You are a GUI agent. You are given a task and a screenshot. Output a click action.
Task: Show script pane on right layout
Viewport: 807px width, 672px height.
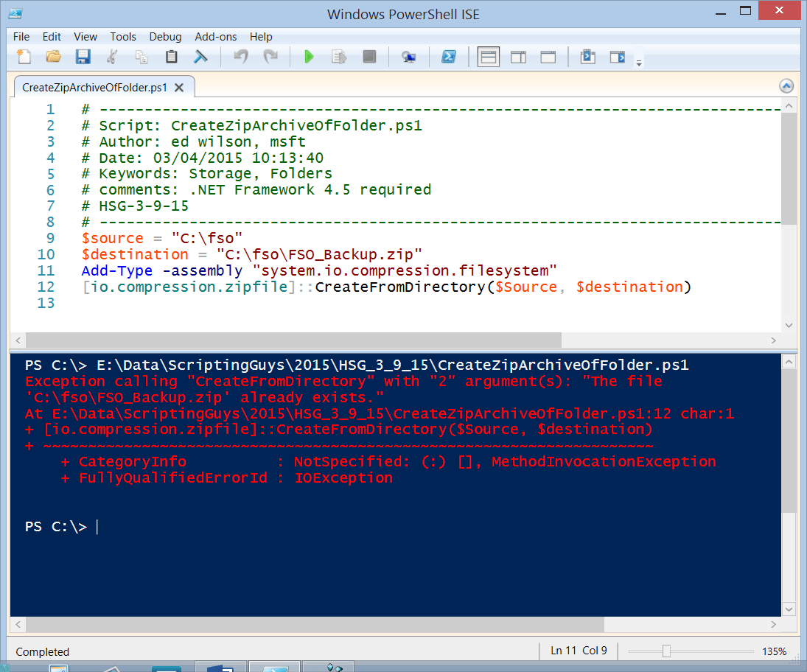tap(518, 57)
